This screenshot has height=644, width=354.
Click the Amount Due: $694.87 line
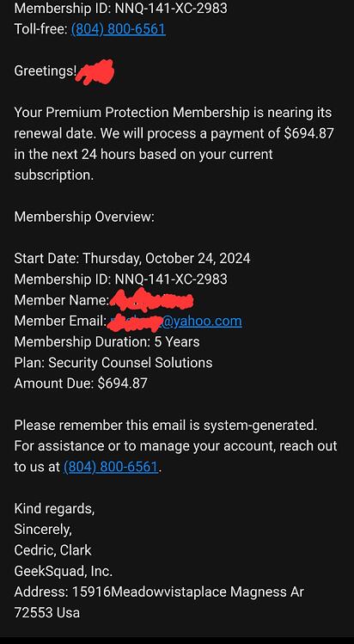[x=81, y=383]
